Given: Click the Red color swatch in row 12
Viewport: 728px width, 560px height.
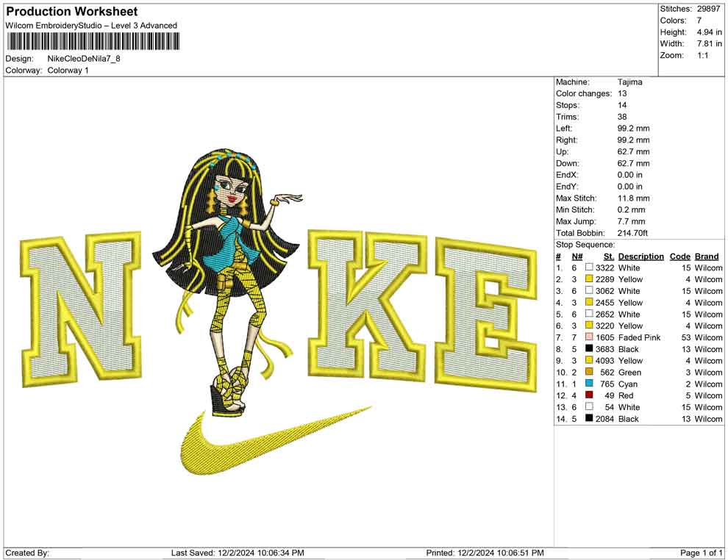Looking at the screenshot, I should pos(589,395).
